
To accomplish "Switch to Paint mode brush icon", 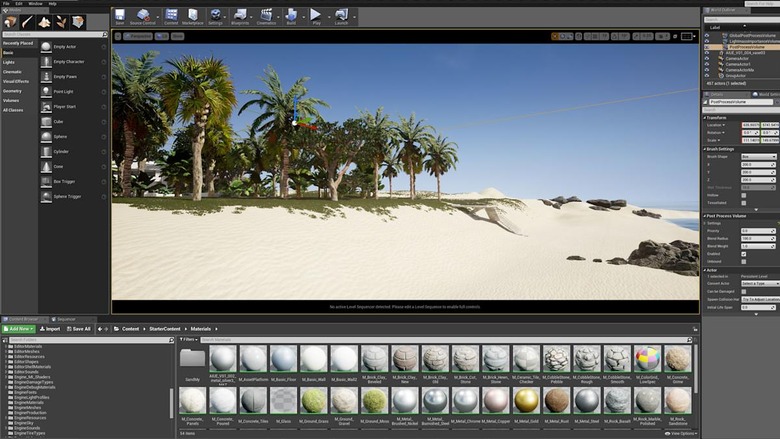I will pyautogui.click(x=27, y=21).
